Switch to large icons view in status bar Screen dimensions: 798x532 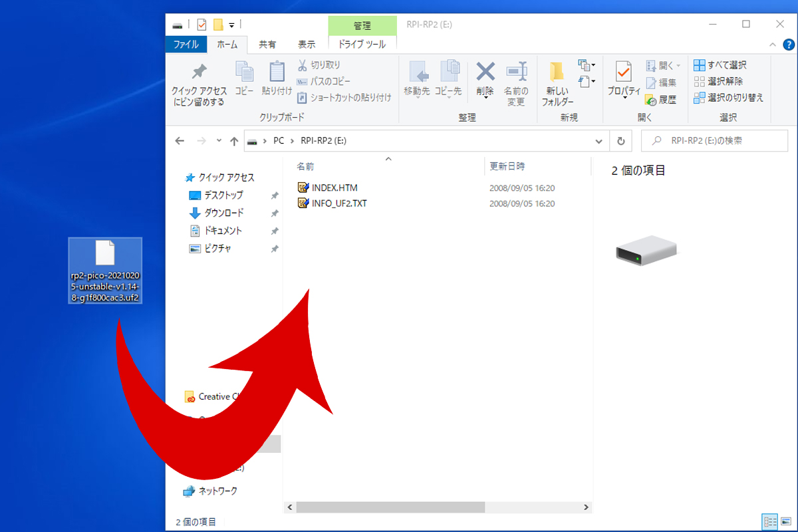(785, 522)
